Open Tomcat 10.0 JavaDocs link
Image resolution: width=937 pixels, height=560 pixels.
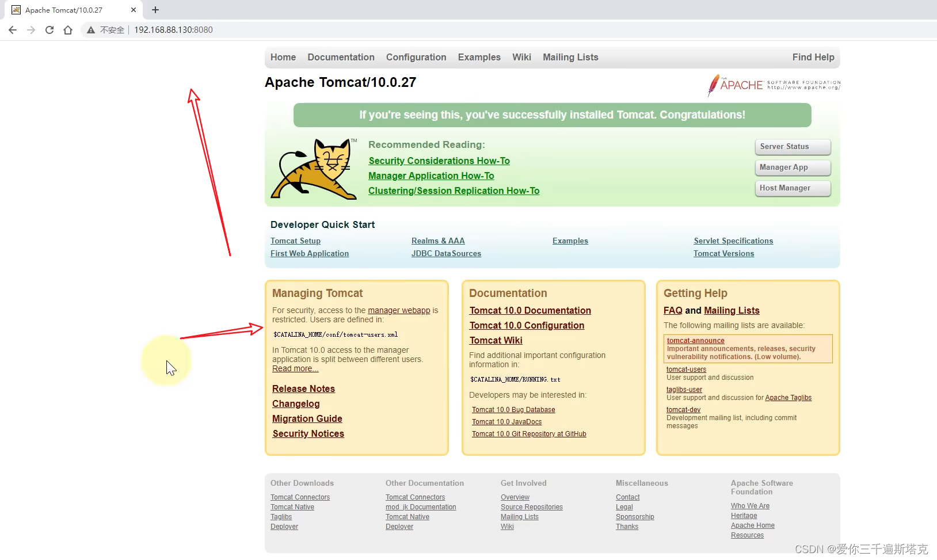[506, 422]
